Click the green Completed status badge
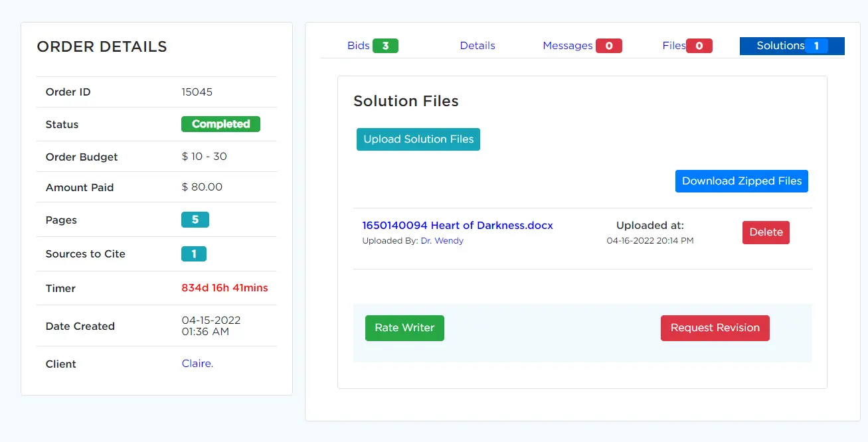The width and height of the screenshot is (868, 442). [x=220, y=124]
